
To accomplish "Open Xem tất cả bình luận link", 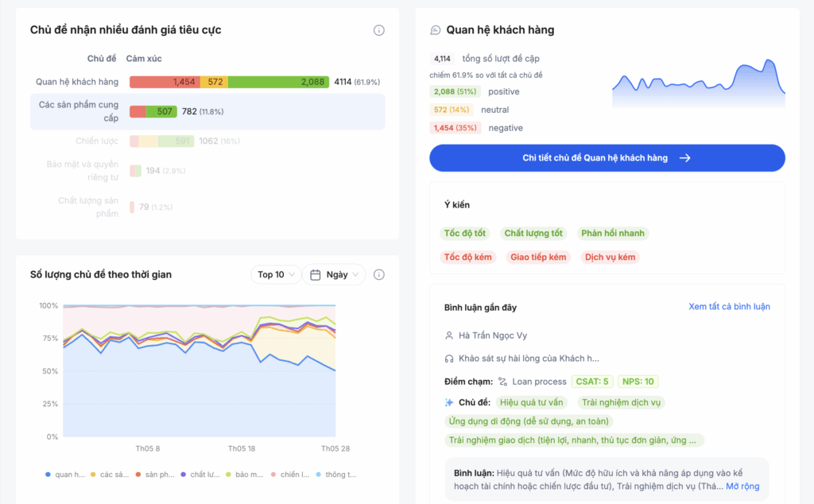I will [729, 307].
